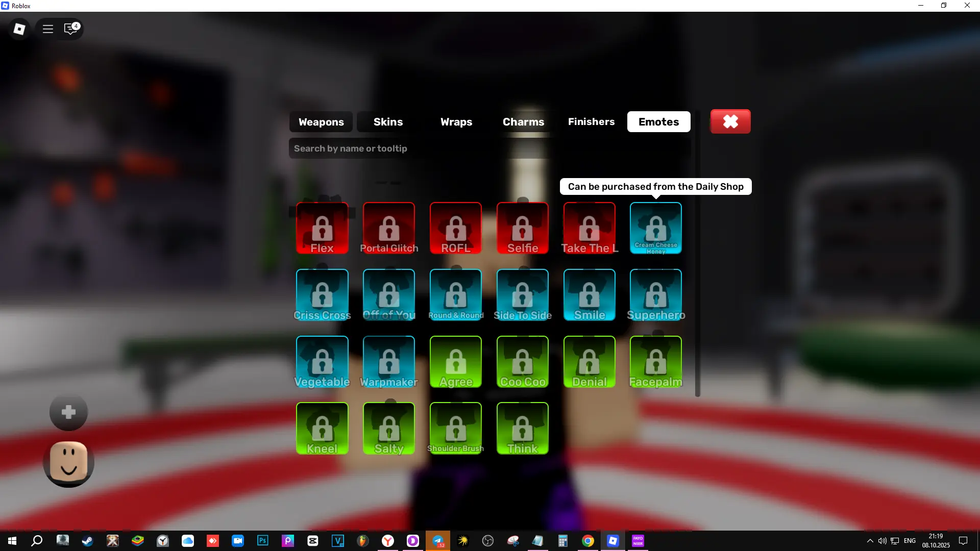Open the hamburger menu

48,29
